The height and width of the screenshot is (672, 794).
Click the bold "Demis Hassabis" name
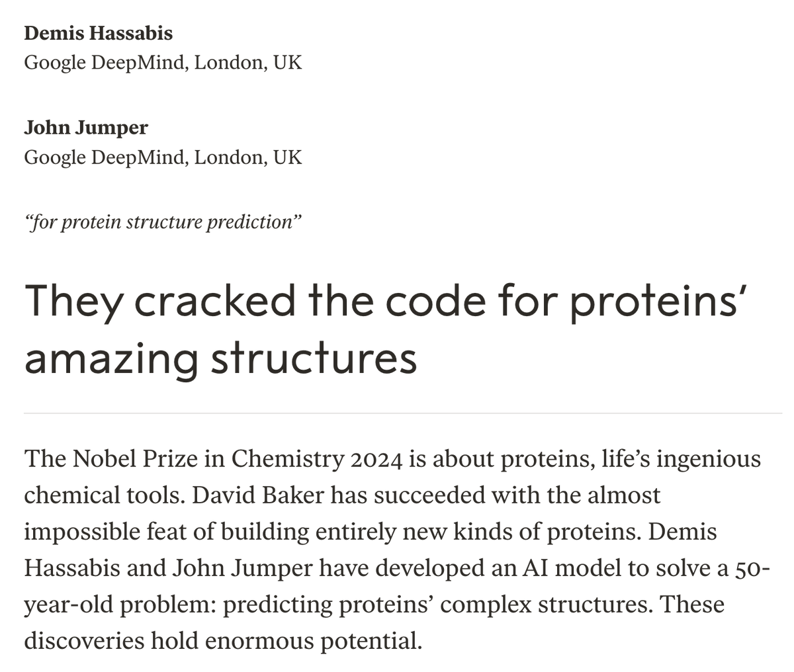point(98,33)
